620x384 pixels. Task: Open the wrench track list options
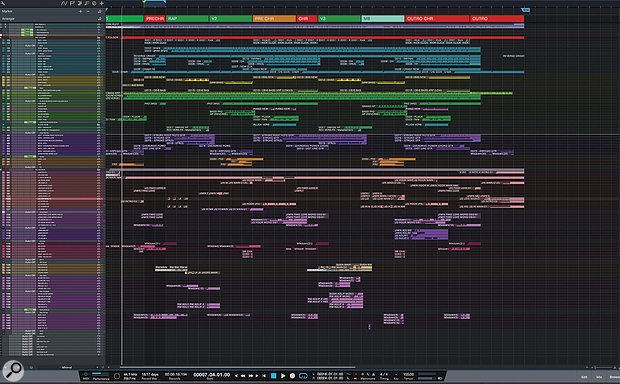click(x=3, y=3)
